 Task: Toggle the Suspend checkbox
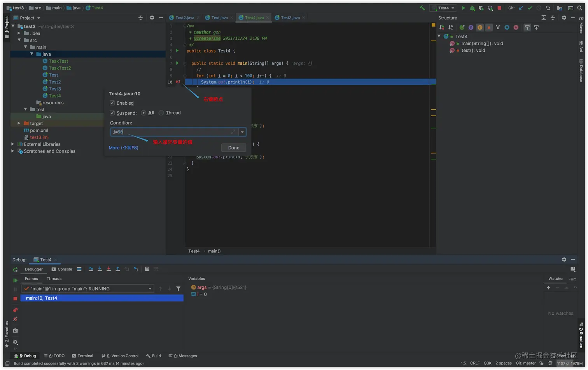[112, 113]
